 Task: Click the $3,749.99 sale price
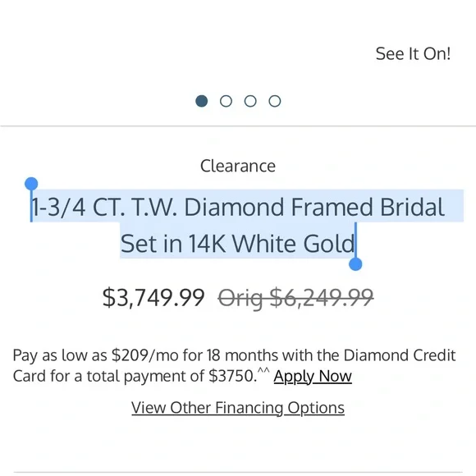point(153,297)
